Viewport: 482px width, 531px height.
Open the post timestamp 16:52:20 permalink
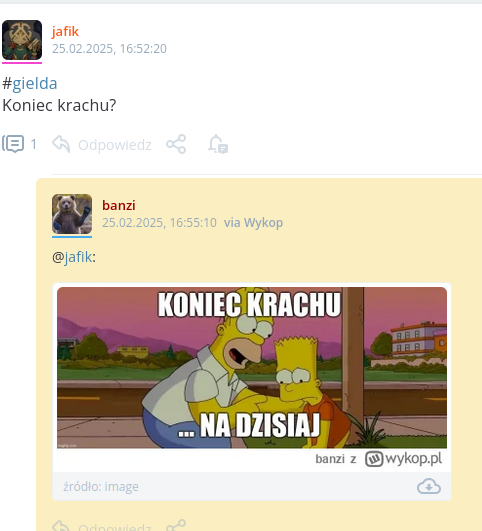point(109,49)
